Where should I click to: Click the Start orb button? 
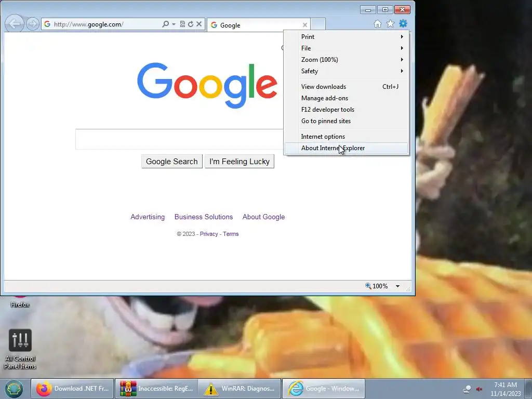click(14, 389)
